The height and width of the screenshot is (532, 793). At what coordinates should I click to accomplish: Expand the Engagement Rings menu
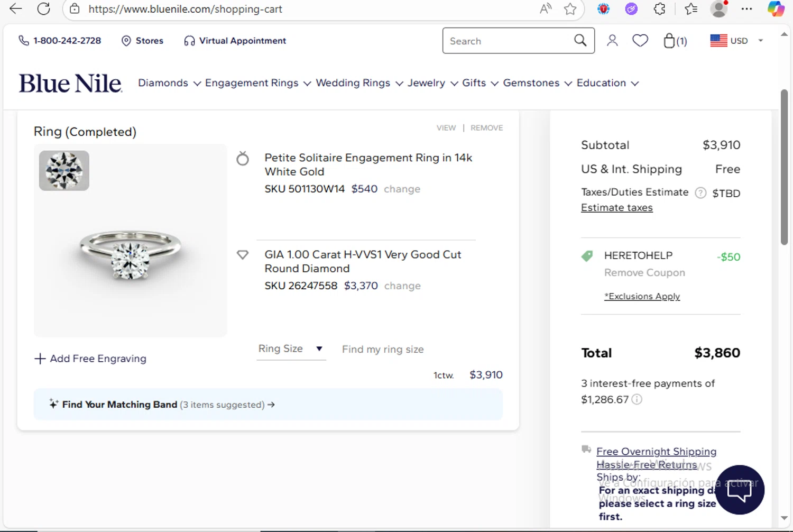258,83
